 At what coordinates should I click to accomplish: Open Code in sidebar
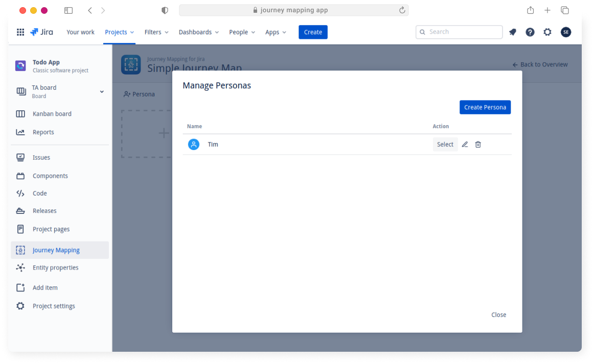click(x=60, y=193)
